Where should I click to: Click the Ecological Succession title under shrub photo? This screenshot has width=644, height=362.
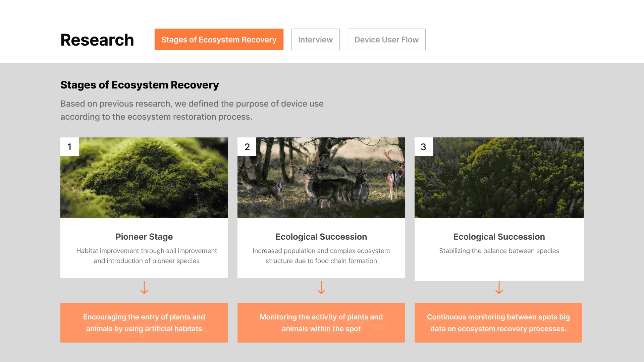coord(499,237)
